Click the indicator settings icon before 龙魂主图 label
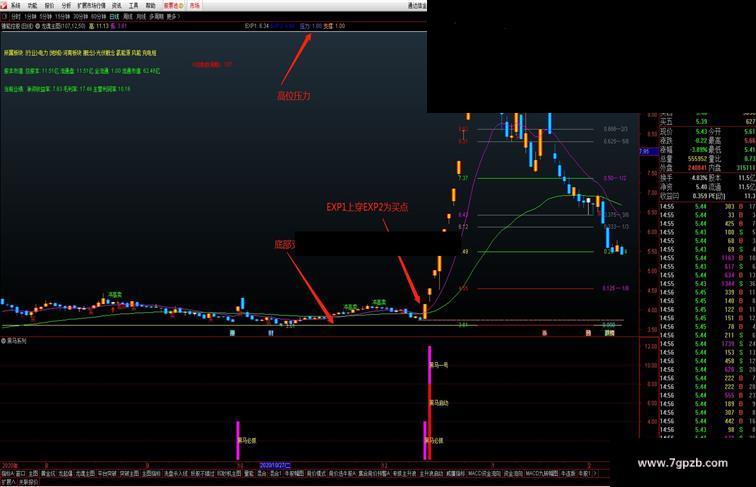Viewport: 756px width, 487px height. pos(38,26)
